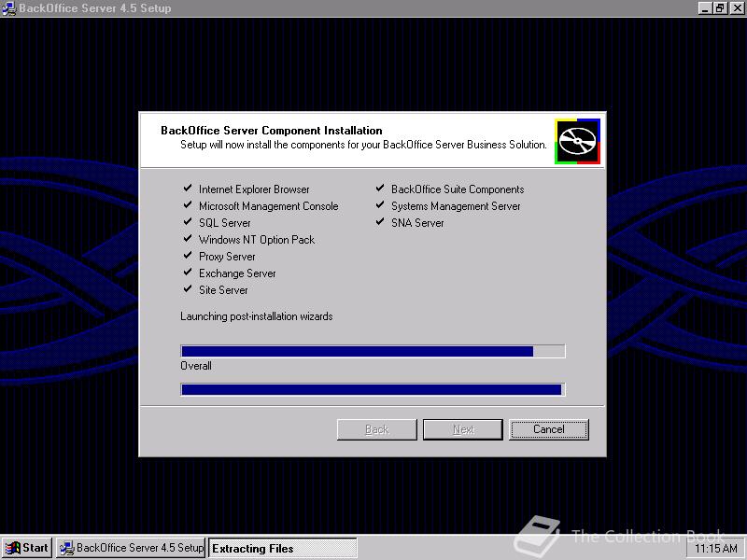This screenshot has width=747, height=560.
Task: Click the Launching post-installation wizards status text
Action: pos(256,316)
